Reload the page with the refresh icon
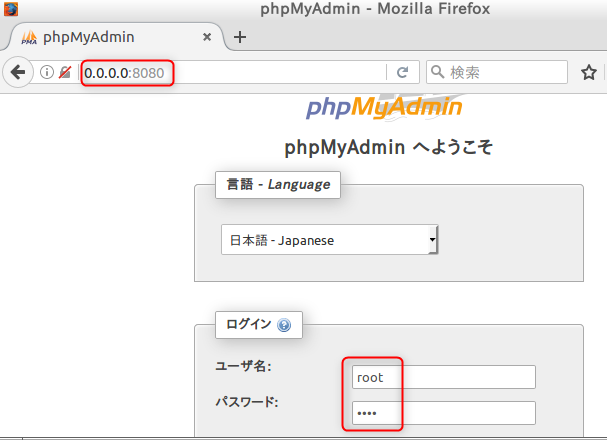 click(x=403, y=72)
